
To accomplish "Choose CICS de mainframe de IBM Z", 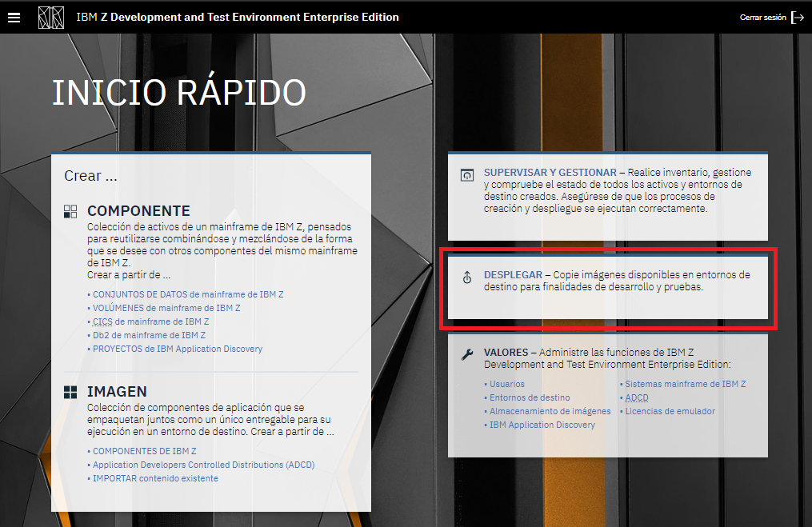I will (x=150, y=321).
